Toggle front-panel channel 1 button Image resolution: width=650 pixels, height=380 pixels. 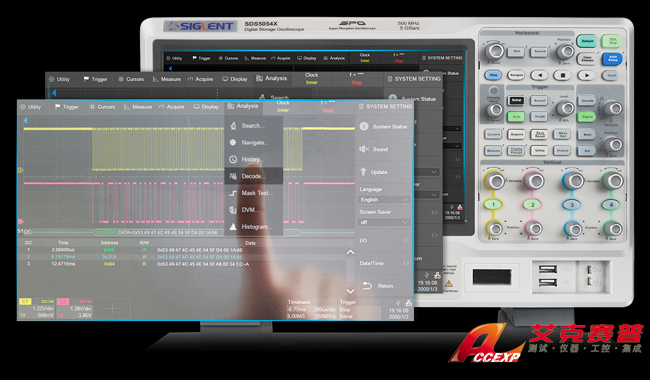pyautogui.click(x=493, y=204)
